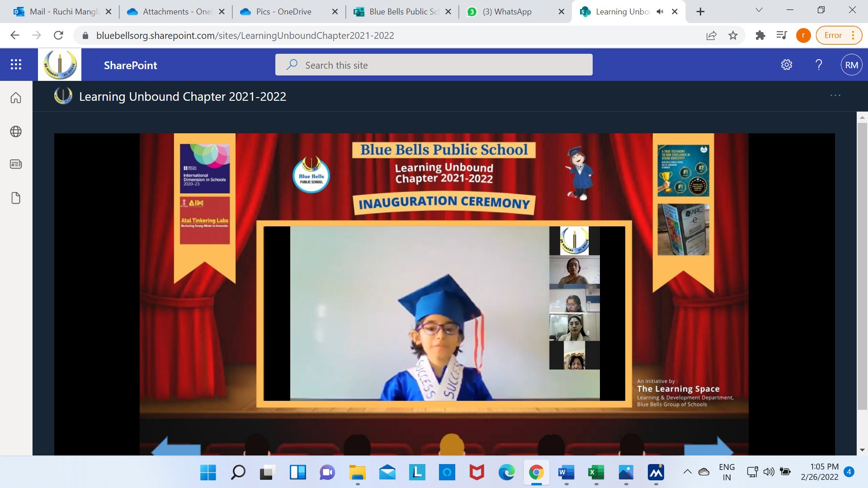
Task: Open the SharePoint app launcher grid
Action: click(x=16, y=65)
